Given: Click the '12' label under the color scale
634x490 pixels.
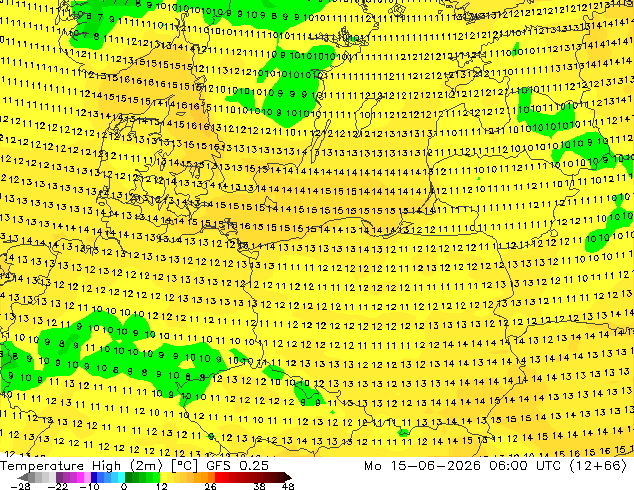Looking at the screenshot, I should (x=162, y=486).
